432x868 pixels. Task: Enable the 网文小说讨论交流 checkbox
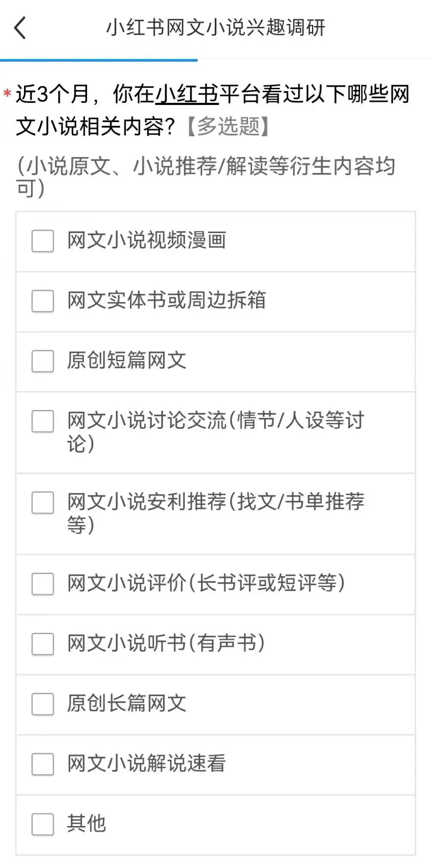coord(43,421)
